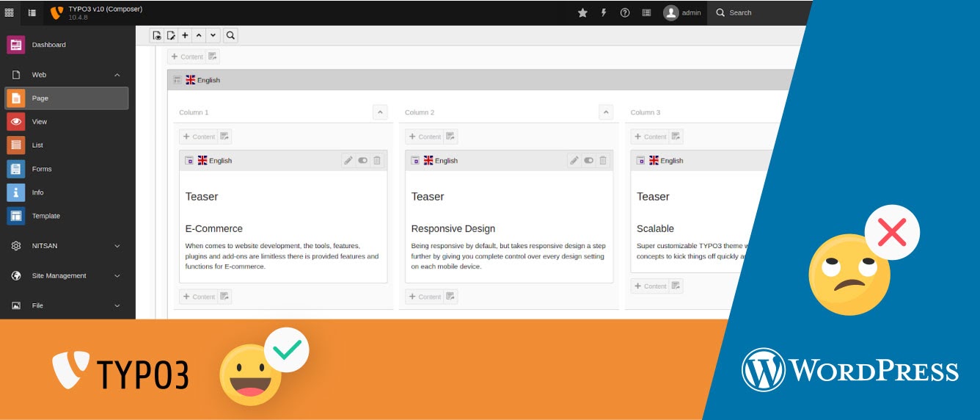980x420 pixels.
Task: Expand the NITSAN module group
Action: point(67,246)
